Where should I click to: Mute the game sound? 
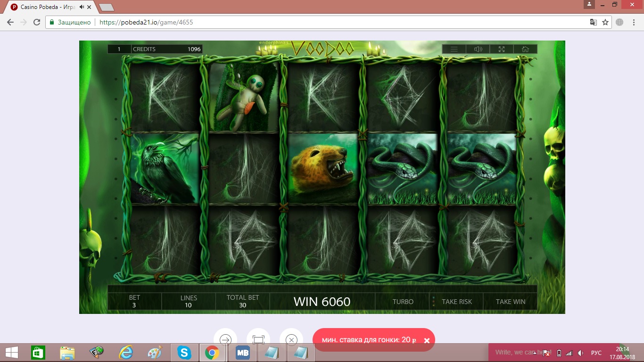(x=478, y=49)
